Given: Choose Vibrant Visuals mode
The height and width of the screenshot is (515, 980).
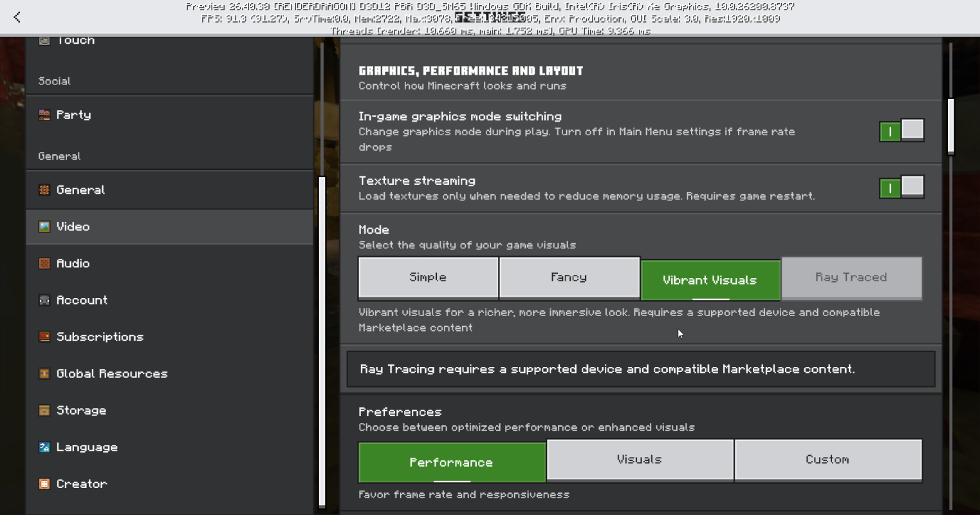Looking at the screenshot, I should (x=710, y=280).
